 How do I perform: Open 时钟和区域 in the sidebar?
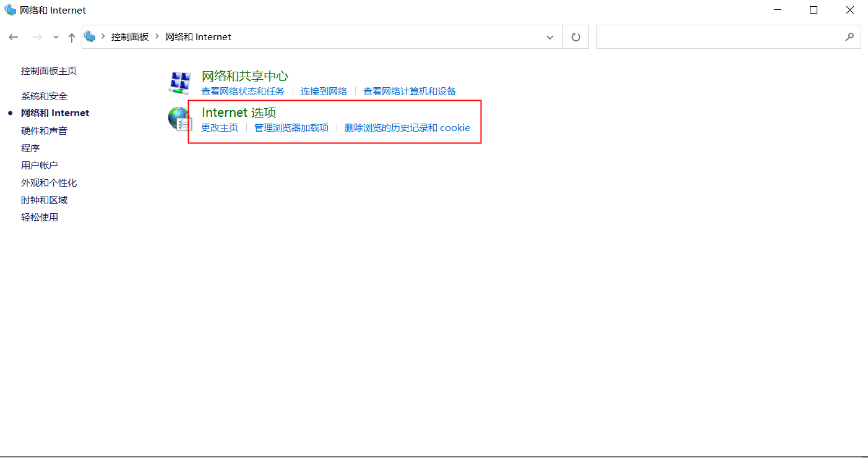[x=45, y=200]
